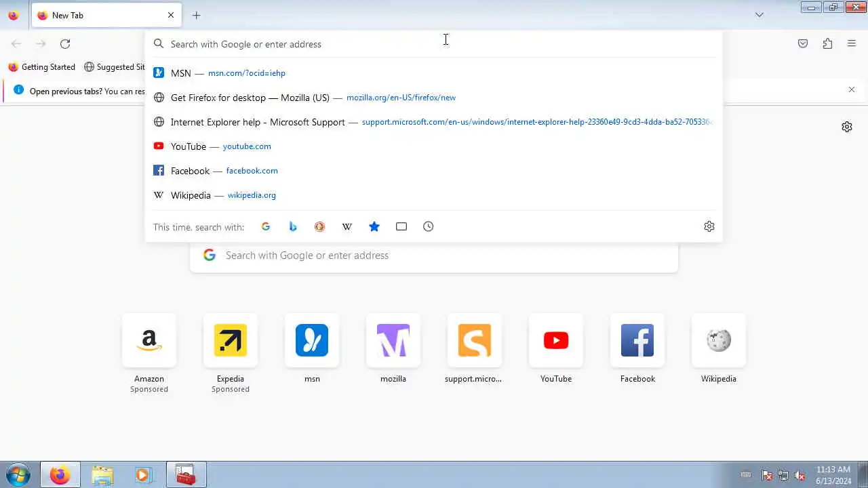Focus the address bar search field
This screenshot has height=488, width=868.
pyautogui.click(x=434, y=44)
